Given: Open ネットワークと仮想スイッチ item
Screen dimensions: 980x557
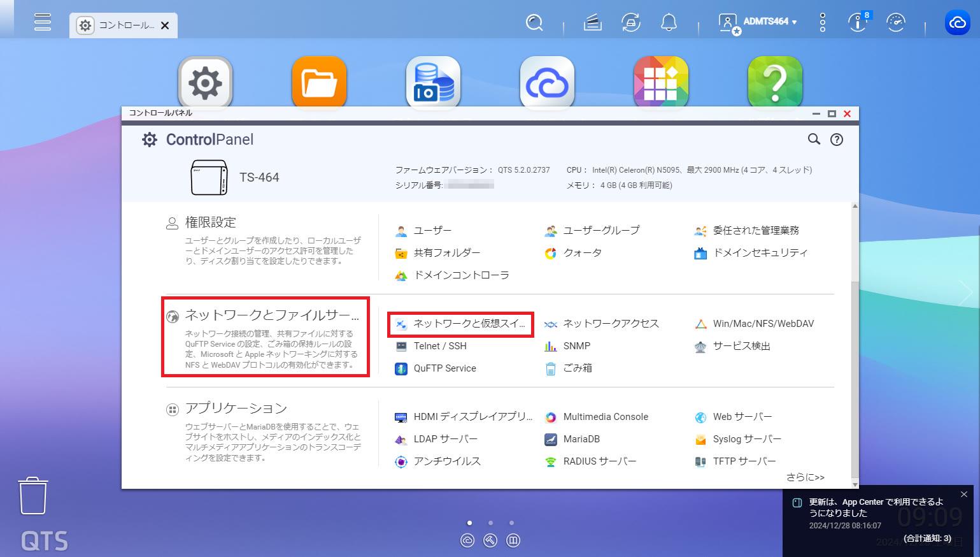Looking at the screenshot, I should coord(460,324).
